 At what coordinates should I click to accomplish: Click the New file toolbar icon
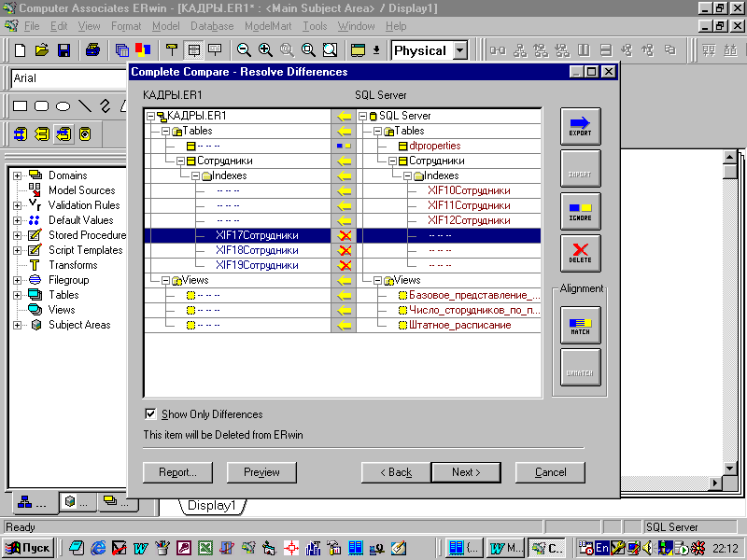[20, 50]
